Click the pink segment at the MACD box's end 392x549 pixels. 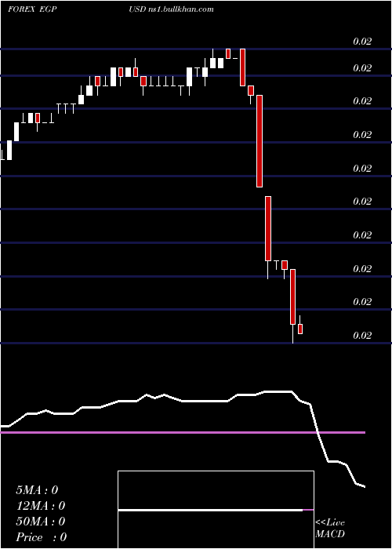pyautogui.click(x=308, y=510)
